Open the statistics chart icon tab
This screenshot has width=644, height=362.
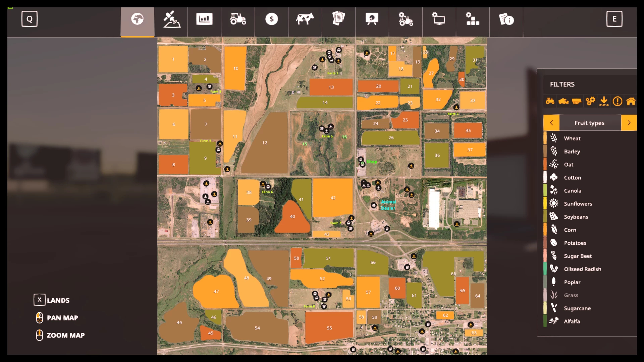(x=204, y=19)
